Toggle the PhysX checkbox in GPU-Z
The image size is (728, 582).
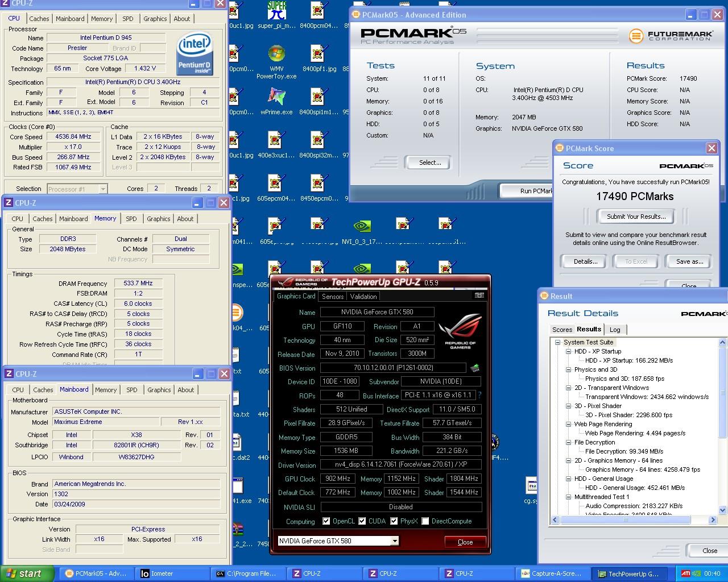(394, 521)
